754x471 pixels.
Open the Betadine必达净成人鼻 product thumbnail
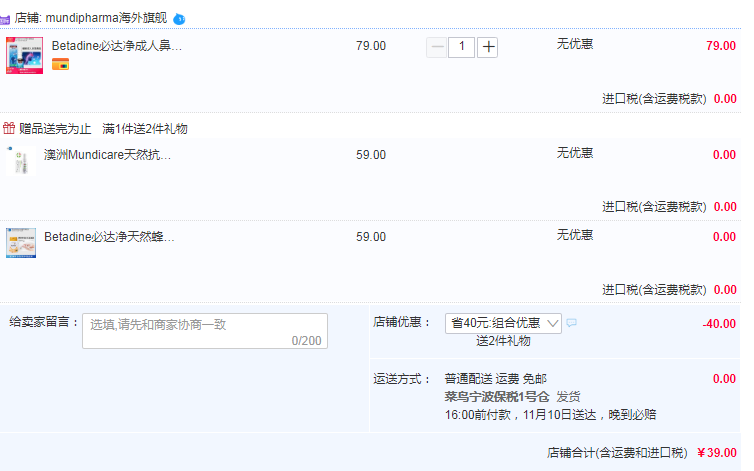click(25, 55)
